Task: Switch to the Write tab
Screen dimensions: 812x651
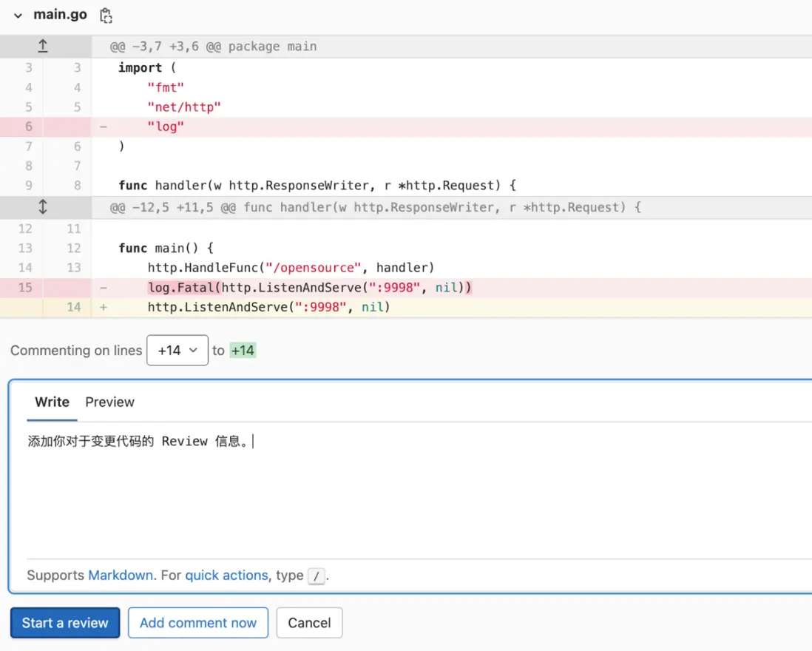Action: 52,402
